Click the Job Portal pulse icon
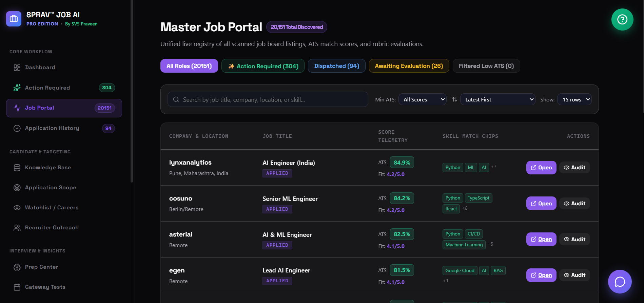This screenshot has width=644, height=303. tap(17, 108)
